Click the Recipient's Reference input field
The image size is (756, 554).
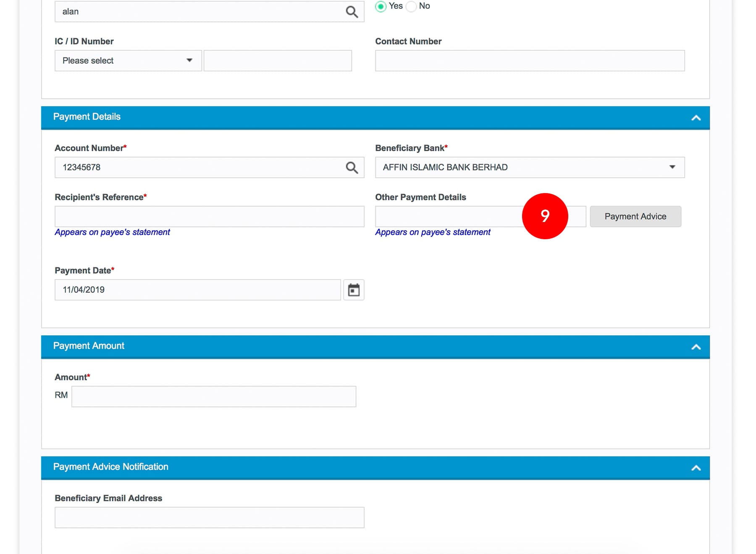[209, 217]
